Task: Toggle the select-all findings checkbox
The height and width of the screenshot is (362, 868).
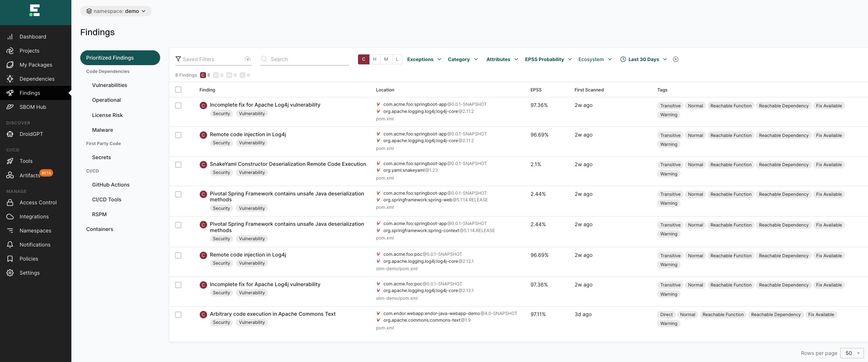Action: pos(178,90)
